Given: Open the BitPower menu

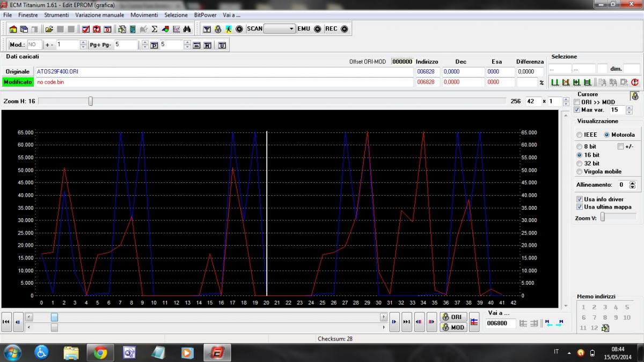Looking at the screenshot, I should [205, 15].
